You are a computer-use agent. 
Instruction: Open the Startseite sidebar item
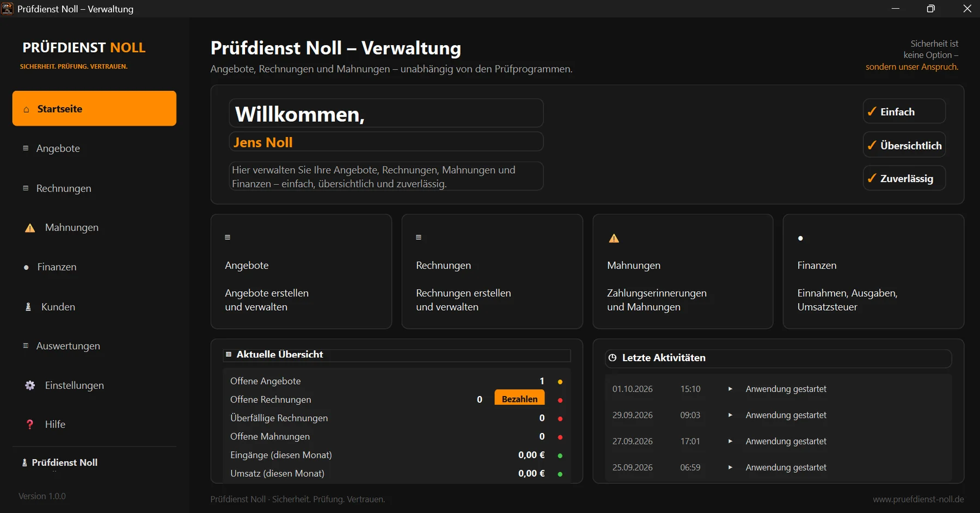tap(94, 108)
